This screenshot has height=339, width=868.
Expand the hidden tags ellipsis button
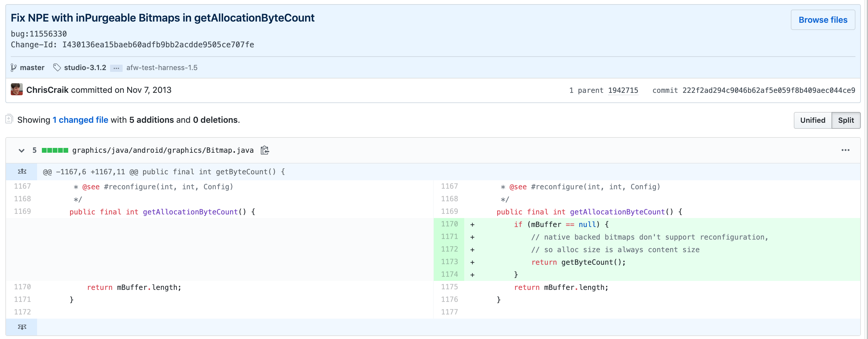pyautogui.click(x=116, y=68)
